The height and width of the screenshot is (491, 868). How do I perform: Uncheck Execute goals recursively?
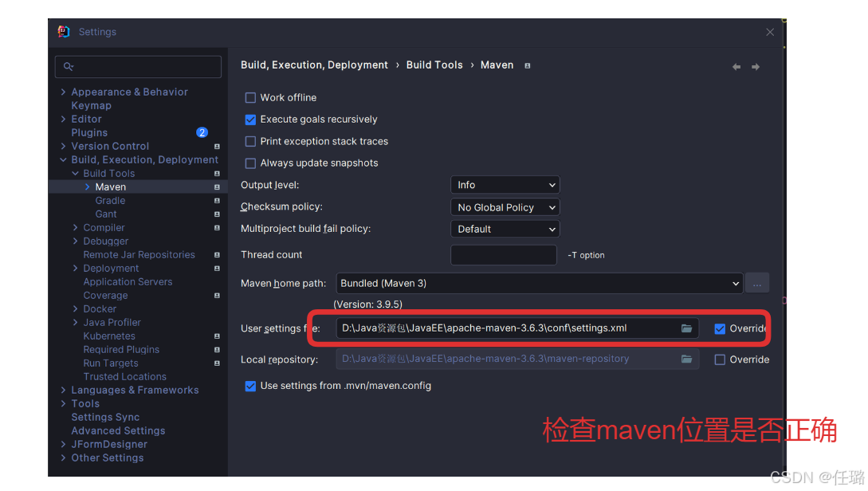250,120
